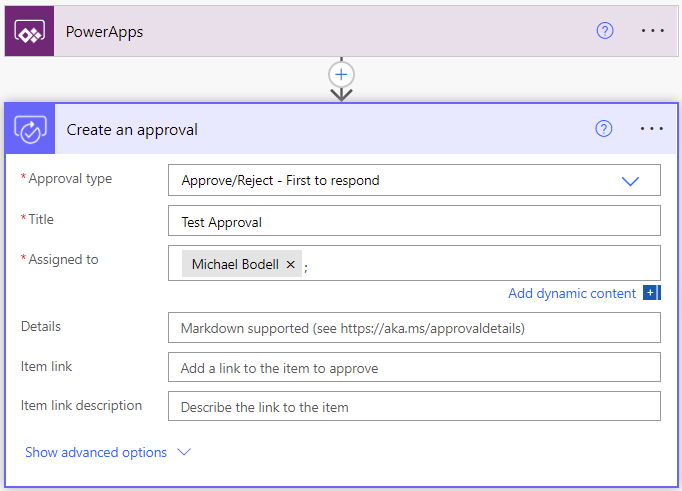This screenshot has height=491, width=682.
Task: Click the Show advanced options link
Action: click(96, 452)
